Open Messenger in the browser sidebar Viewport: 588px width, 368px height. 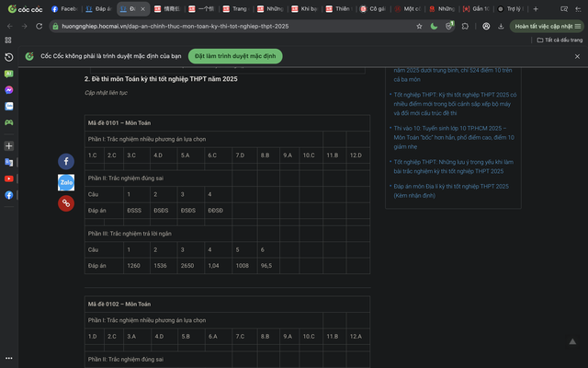8,90
